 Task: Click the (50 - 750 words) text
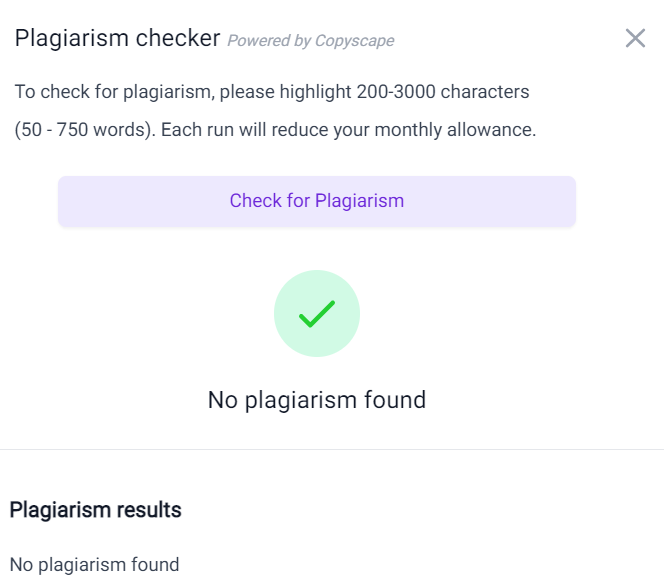click(x=83, y=130)
